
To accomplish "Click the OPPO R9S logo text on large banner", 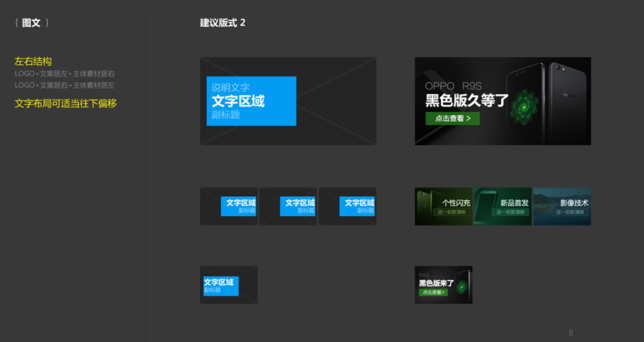I will [x=452, y=85].
